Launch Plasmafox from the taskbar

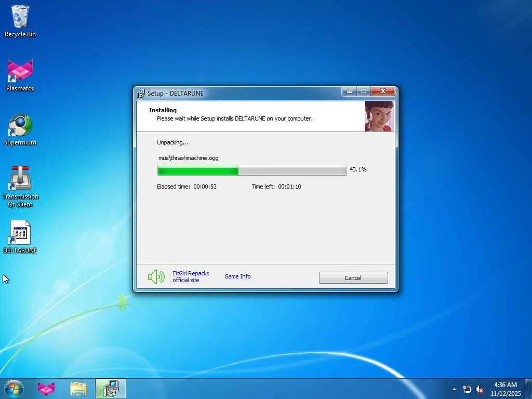[x=46, y=389]
